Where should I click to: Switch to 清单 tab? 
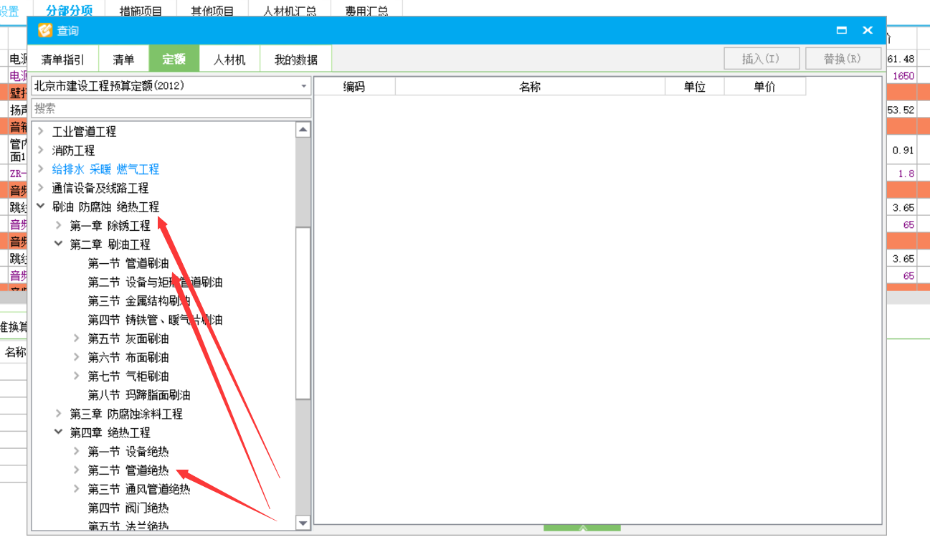tap(123, 60)
